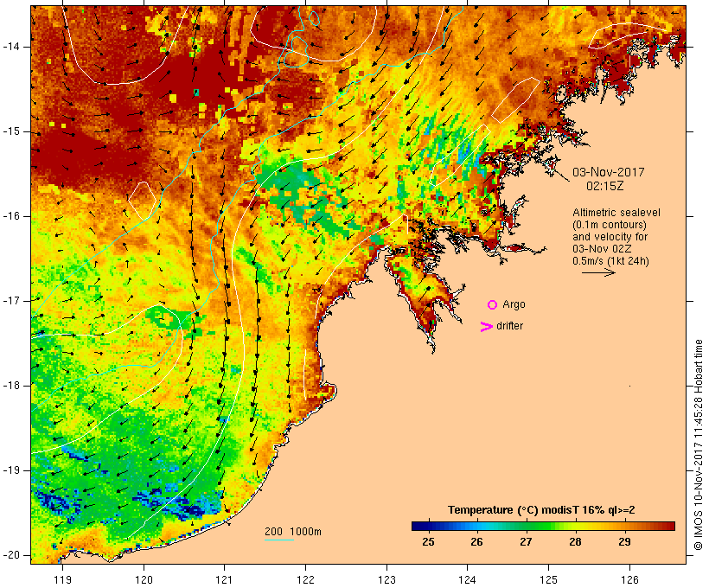
Task: Click the longitude axis label 121
Action: pyautogui.click(x=224, y=579)
